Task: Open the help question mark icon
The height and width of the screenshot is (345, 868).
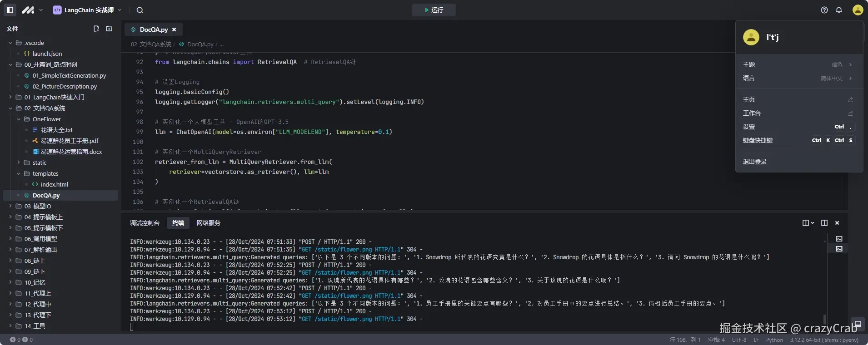Action: 824,10
